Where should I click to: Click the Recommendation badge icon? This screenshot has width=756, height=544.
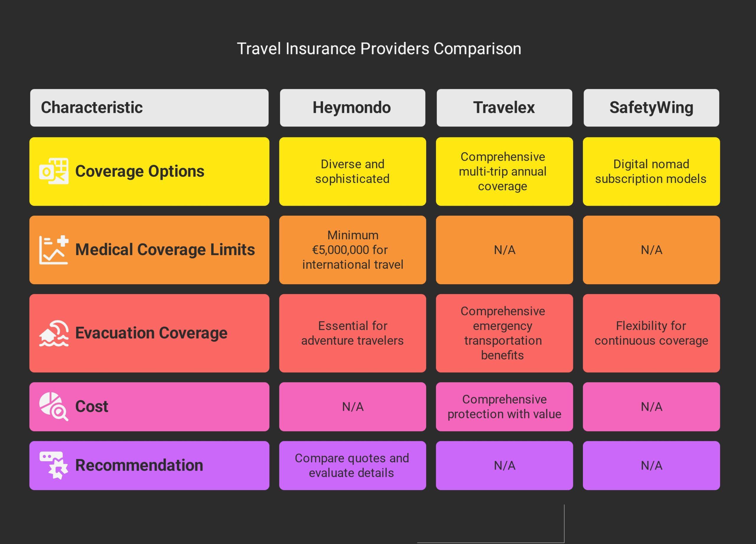tap(54, 465)
